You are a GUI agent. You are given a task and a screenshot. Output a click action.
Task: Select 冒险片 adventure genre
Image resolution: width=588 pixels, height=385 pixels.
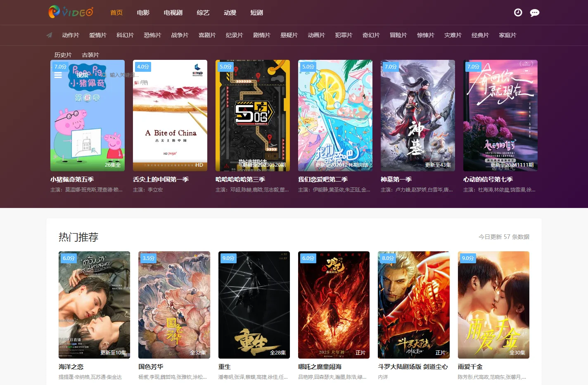click(x=398, y=35)
